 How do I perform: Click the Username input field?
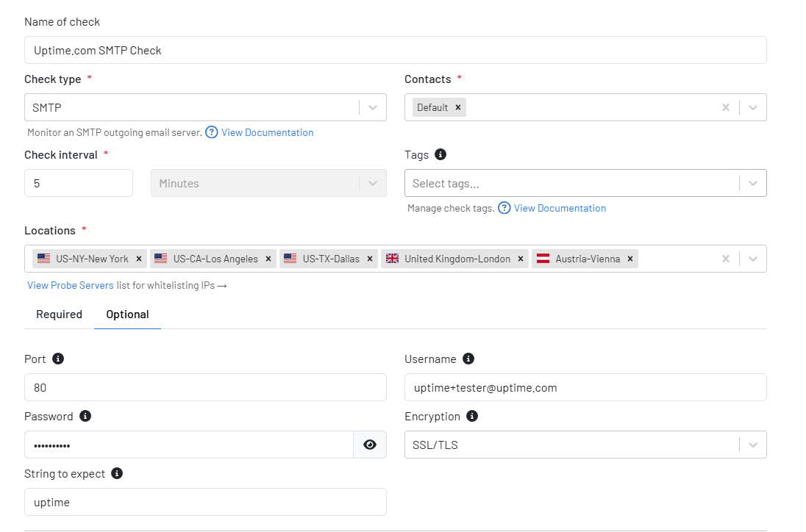tap(585, 387)
